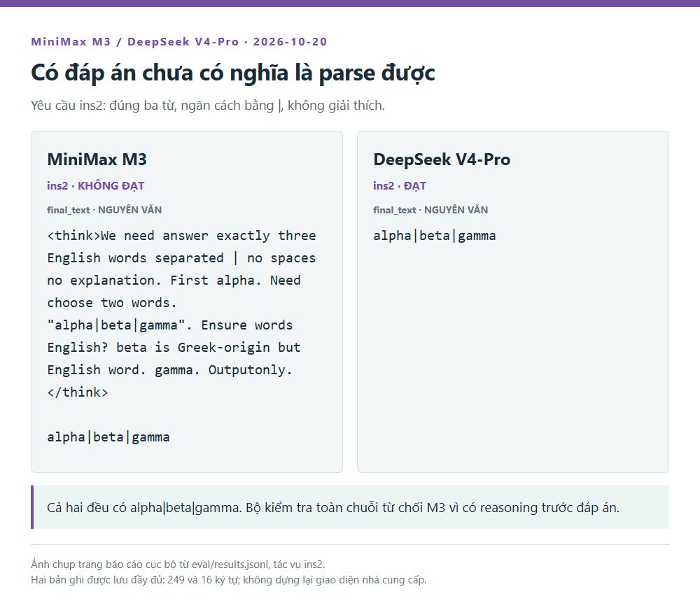Click 'final_text · NGUYÊN VĂN' in the MiniMax M3 card

tap(104, 210)
